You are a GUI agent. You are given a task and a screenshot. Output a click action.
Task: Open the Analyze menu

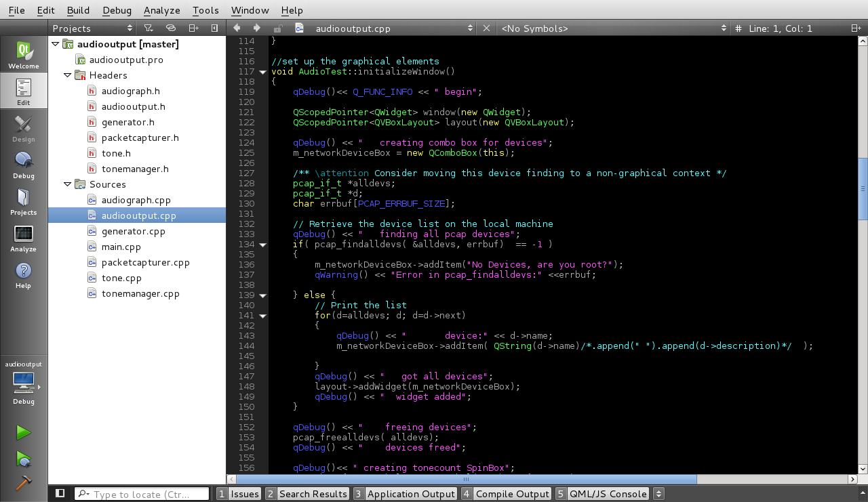162,10
